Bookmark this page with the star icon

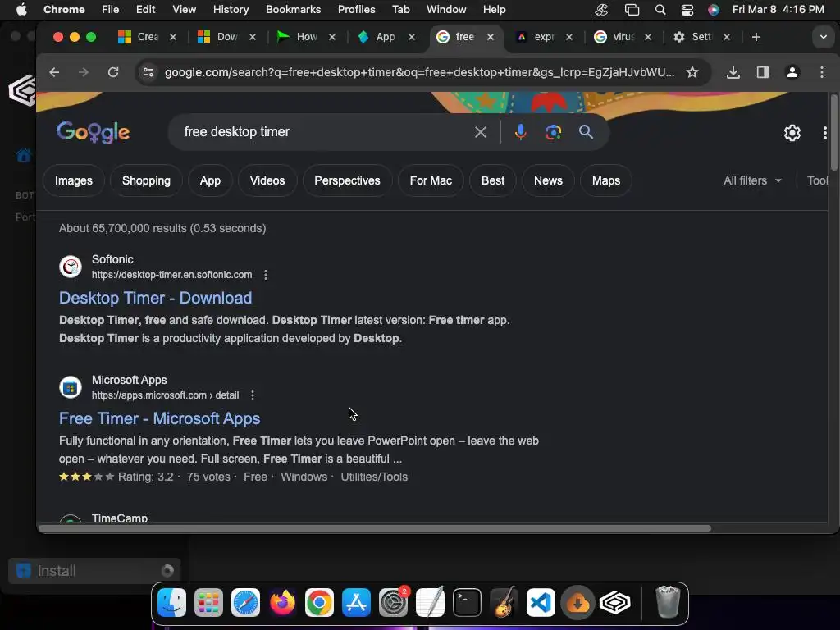click(692, 72)
